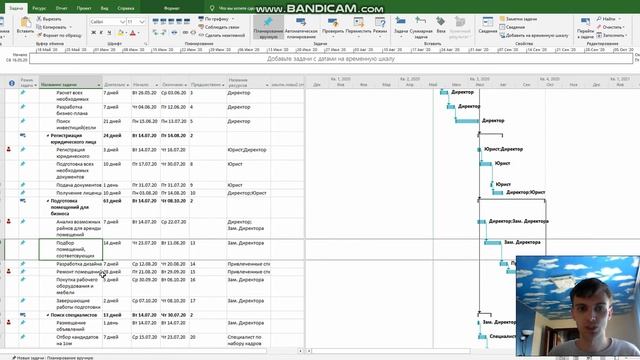Open the Длительность column filter dropdown
The height and width of the screenshot is (360, 640).
coord(128,85)
